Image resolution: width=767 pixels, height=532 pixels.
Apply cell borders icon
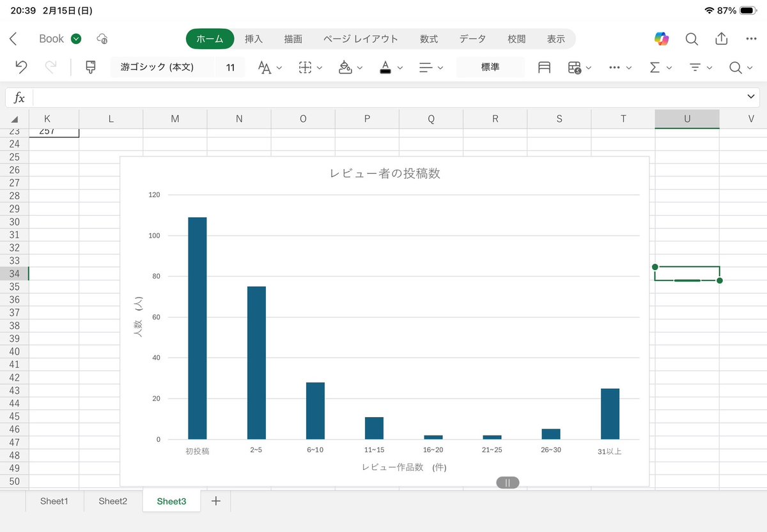coord(306,67)
